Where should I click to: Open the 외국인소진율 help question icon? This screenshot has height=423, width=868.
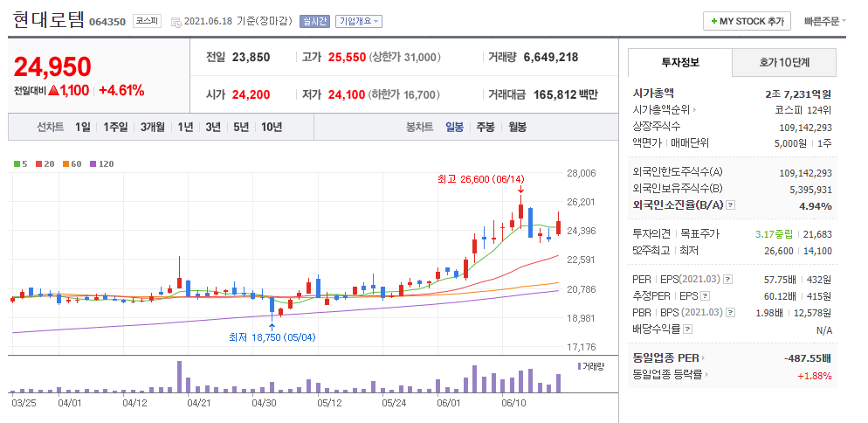[731, 205]
